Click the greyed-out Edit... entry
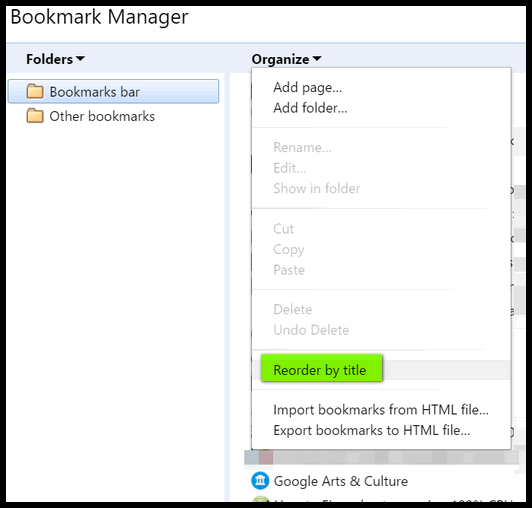 [289, 168]
